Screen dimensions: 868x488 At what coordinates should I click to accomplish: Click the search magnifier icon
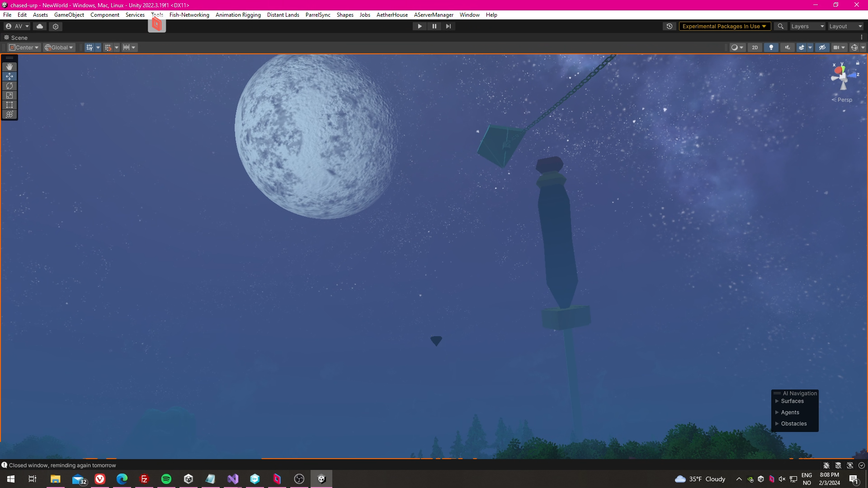coord(780,26)
